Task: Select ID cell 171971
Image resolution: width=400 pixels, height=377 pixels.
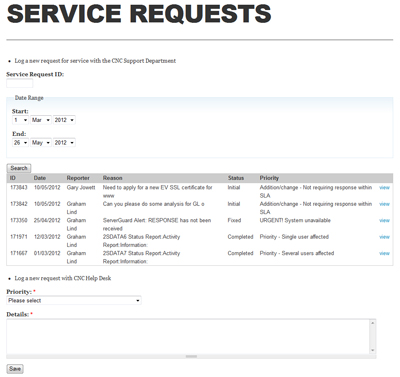Action: 19,237
